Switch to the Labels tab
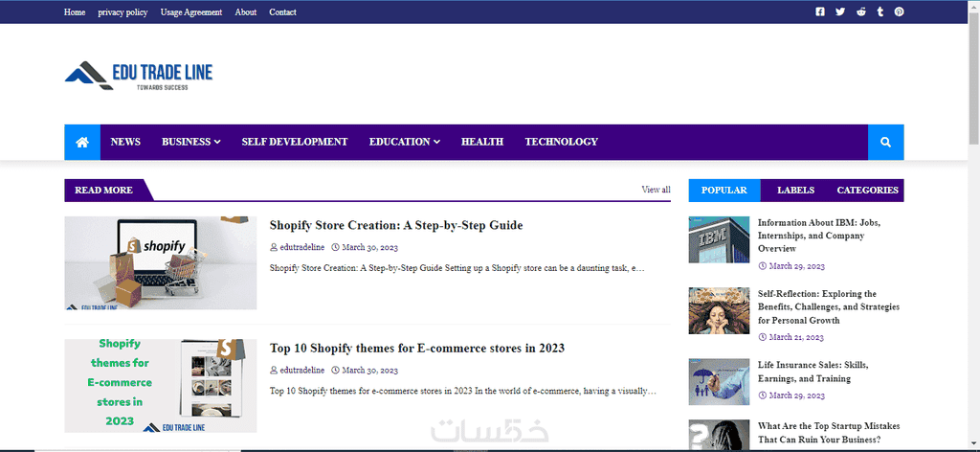Image resolution: width=980 pixels, height=452 pixels. (795, 190)
